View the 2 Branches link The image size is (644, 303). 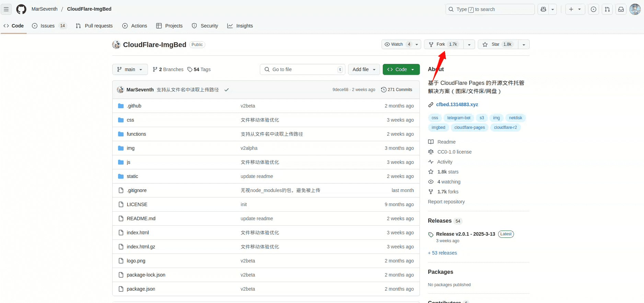[168, 69]
